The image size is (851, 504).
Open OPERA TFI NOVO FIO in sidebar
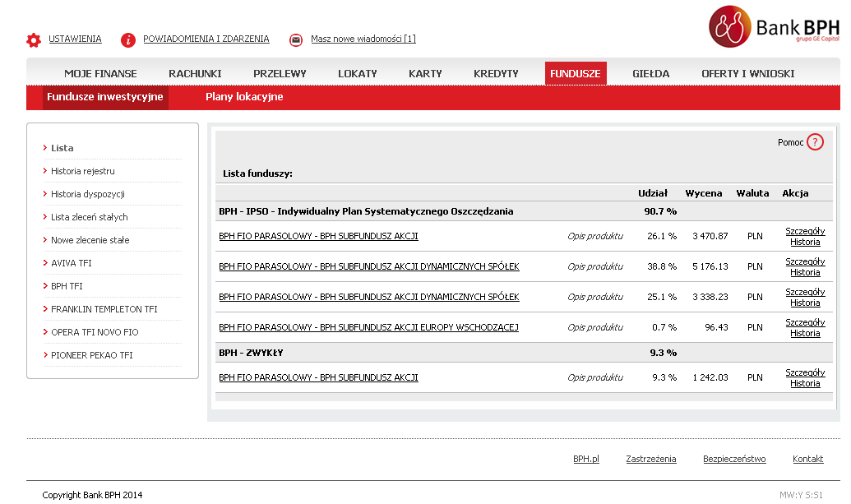(x=95, y=332)
